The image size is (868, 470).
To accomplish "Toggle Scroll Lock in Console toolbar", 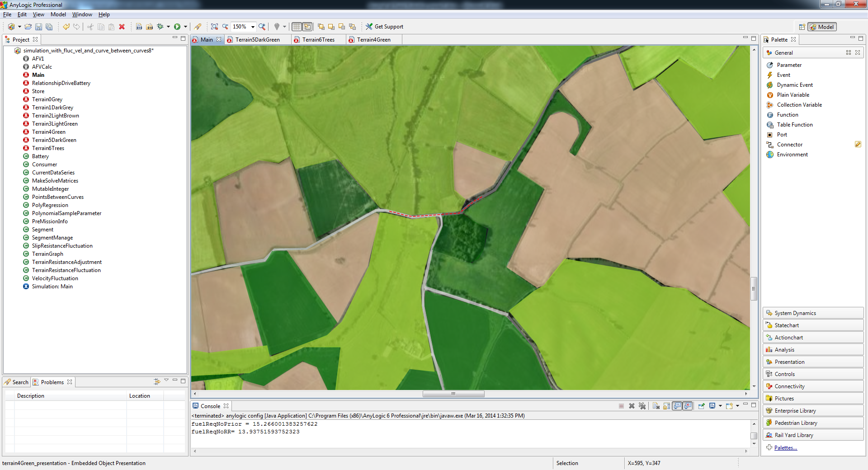I will click(666, 406).
